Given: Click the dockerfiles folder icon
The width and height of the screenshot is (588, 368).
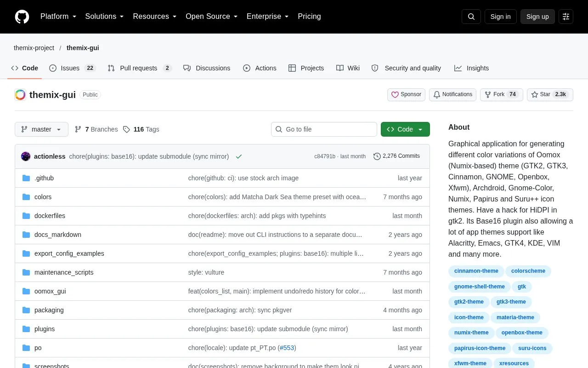Looking at the screenshot, I should 26,216.
